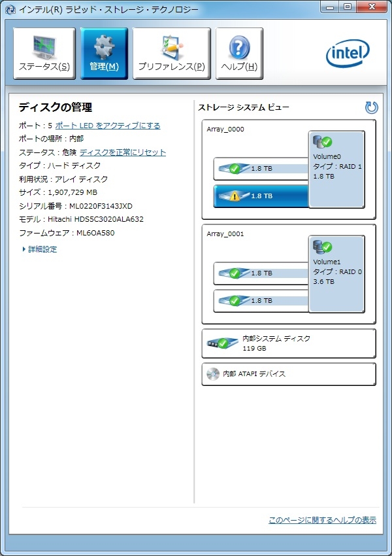The height and width of the screenshot is (556, 392).
Task: Click the ストレージ システム ビュー heading
Action: 243,107
